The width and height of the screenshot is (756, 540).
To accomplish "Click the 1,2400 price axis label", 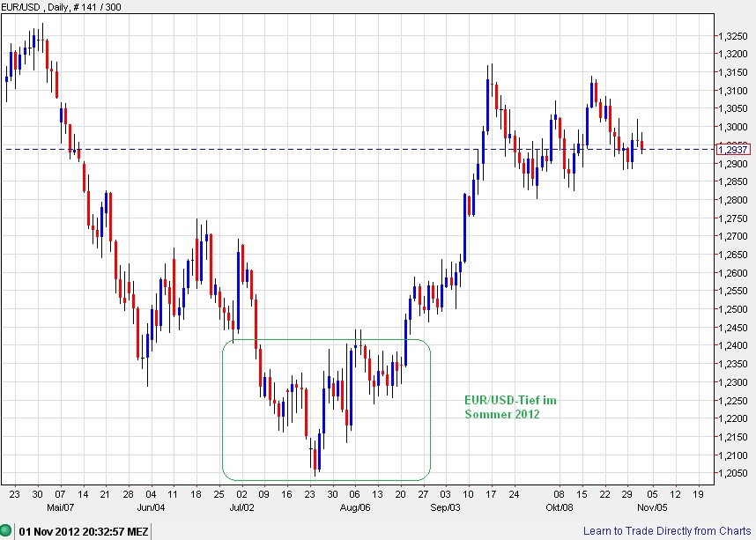I will pyautogui.click(x=733, y=345).
